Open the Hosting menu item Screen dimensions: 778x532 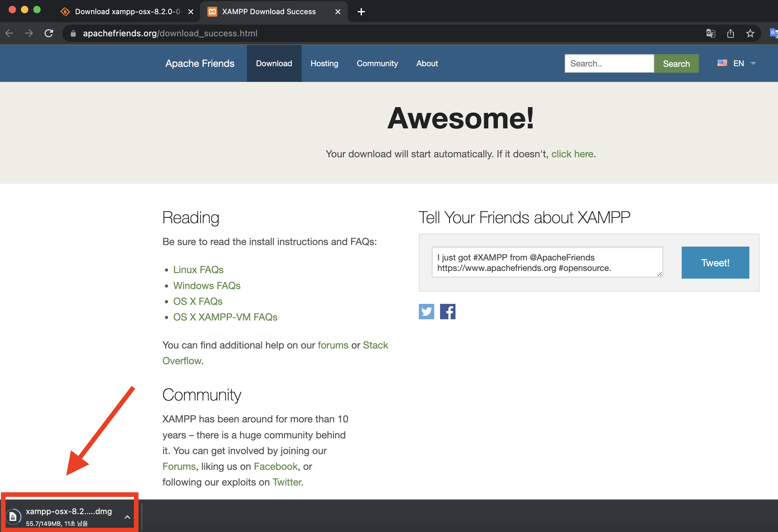(x=324, y=63)
